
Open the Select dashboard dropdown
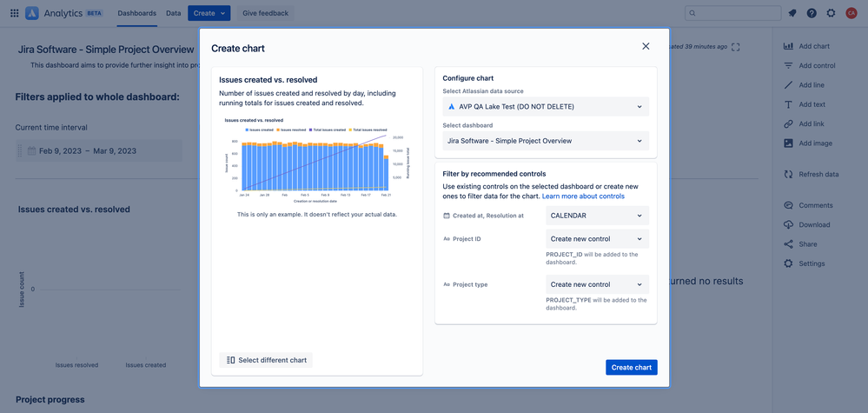(x=546, y=141)
